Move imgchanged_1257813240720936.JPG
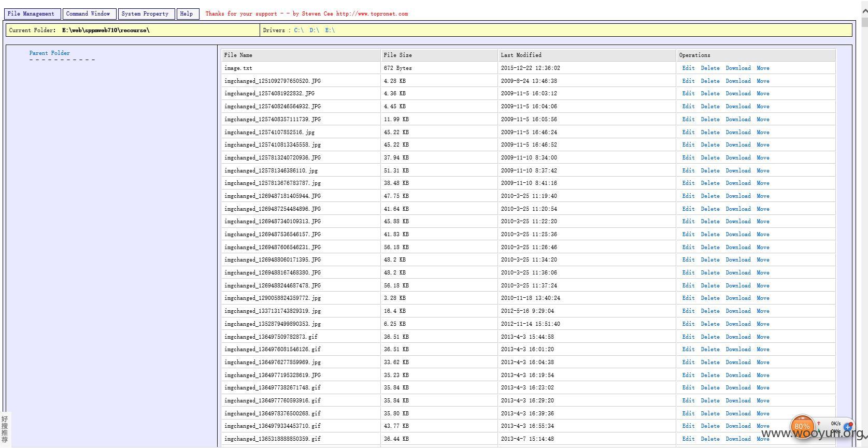The width and height of the screenshot is (868, 448). (x=763, y=157)
